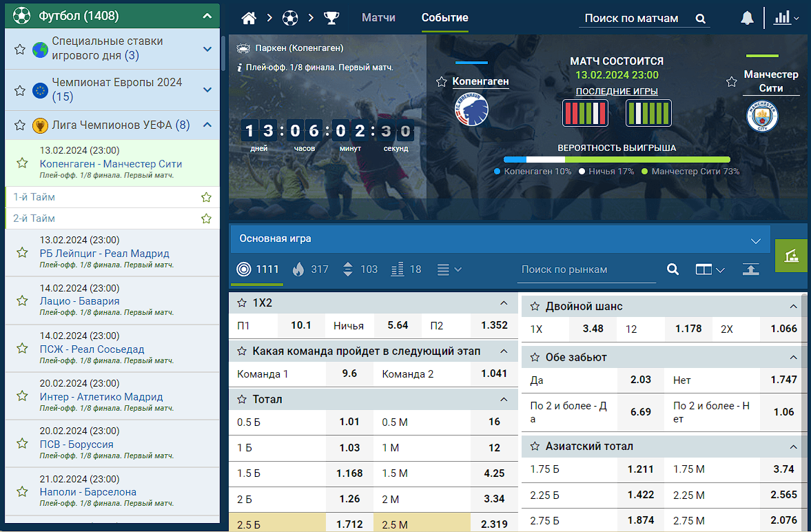Click the Паркен stadium icon
Image resolution: width=811 pixels, height=532 pixels.
[243, 49]
